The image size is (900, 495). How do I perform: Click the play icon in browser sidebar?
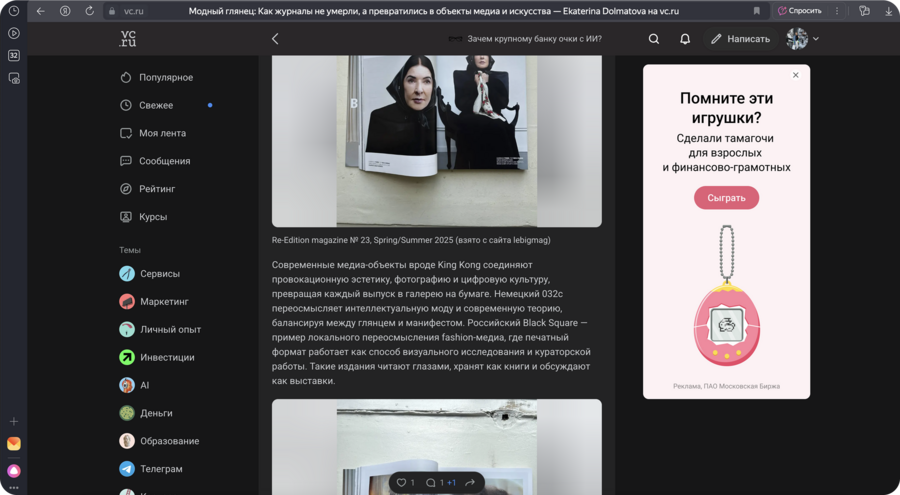pos(14,33)
